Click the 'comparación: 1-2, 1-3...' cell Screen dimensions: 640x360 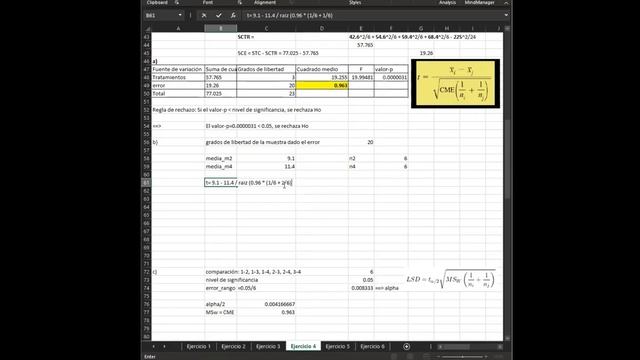coord(253,272)
